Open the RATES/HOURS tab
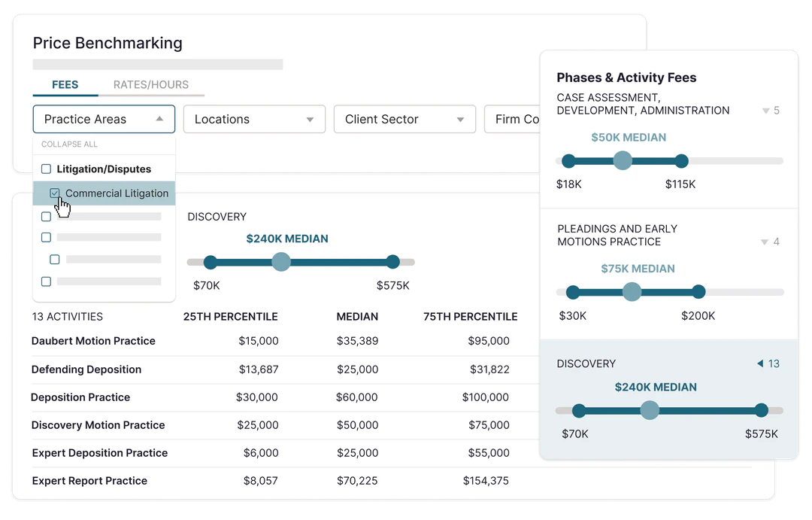This screenshot has height=520, width=812. coord(151,84)
